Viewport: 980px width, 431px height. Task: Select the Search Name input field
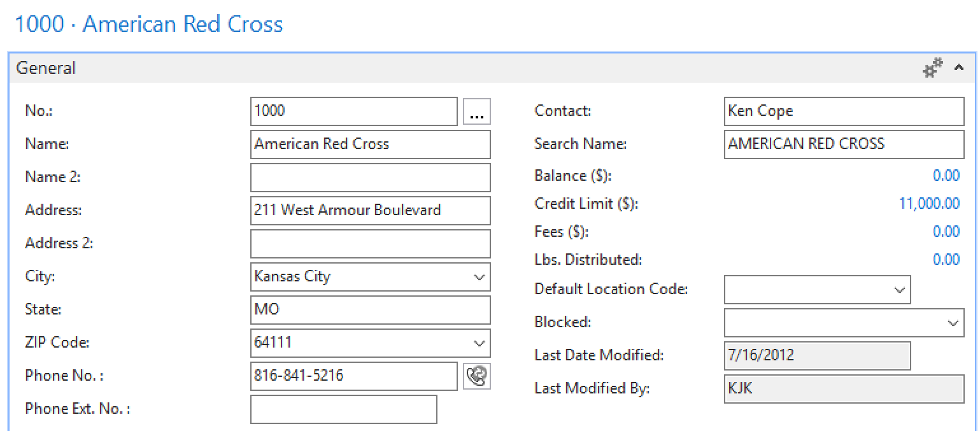844,145
